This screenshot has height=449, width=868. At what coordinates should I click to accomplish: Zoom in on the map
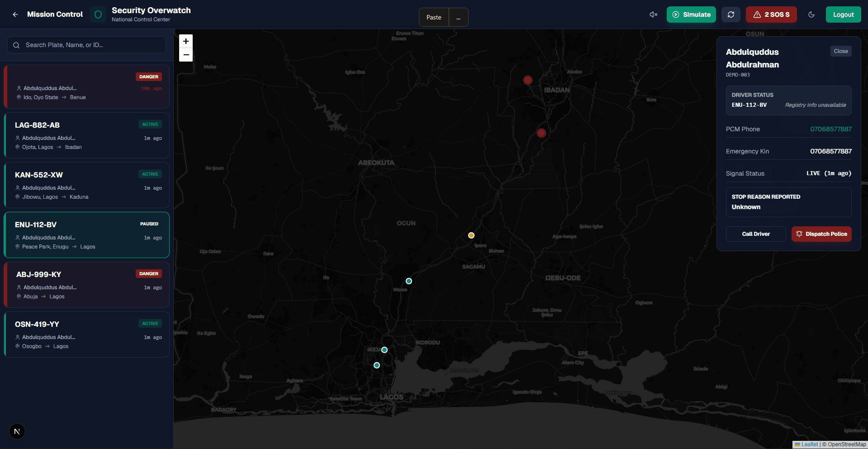pos(186,41)
